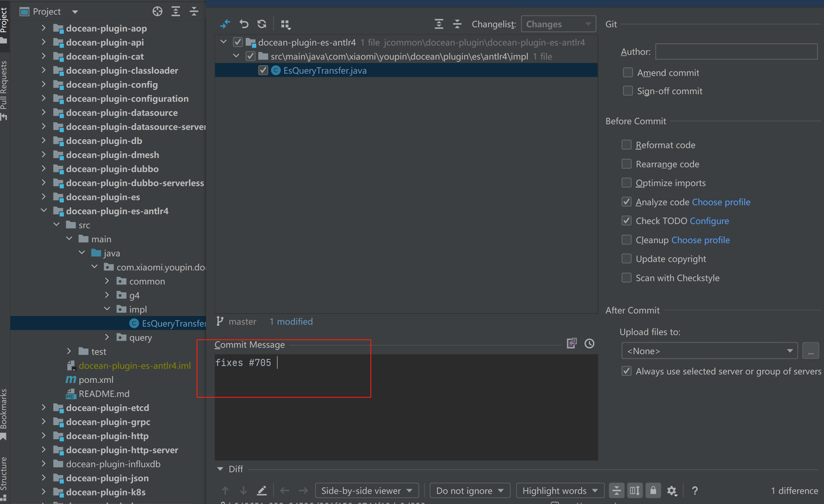Click Collapse All icon beside Changelist

(457, 24)
